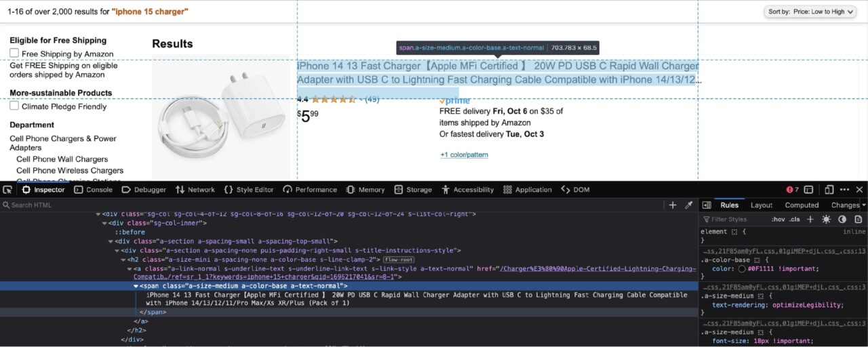
Task: Pick a page color with eyedropper
Action: tap(688, 205)
